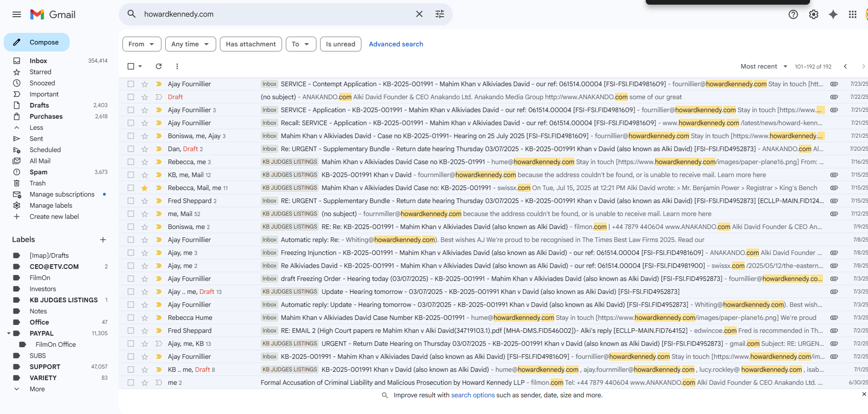The height and width of the screenshot is (414, 868).
Task: Unstar the Rebecca, Mail, me conversation
Action: pyautogui.click(x=145, y=188)
